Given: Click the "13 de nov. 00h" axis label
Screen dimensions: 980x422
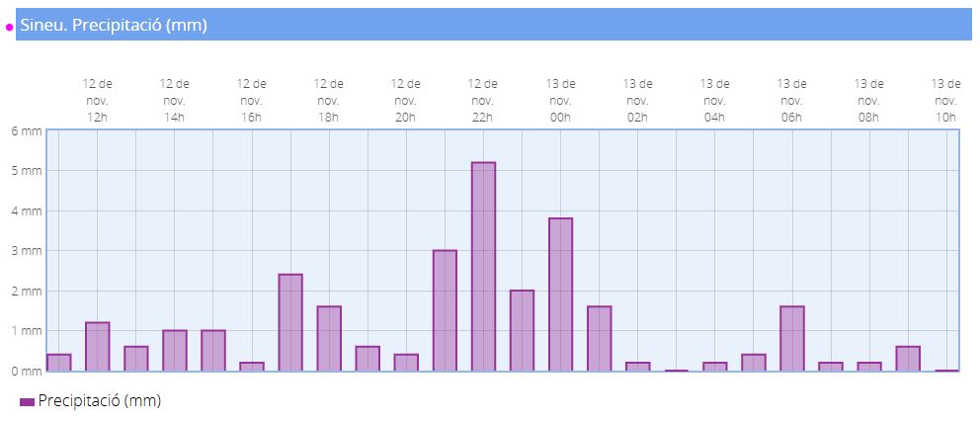Looking at the screenshot, I should pos(560,101).
